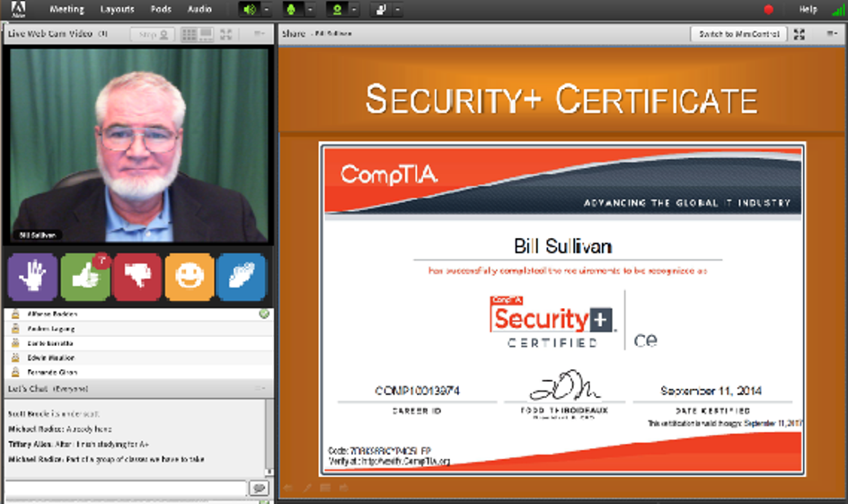This screenshot has width=848, height=504.
Task: Open the Meeting menu
Action: [x=67, y=9]
